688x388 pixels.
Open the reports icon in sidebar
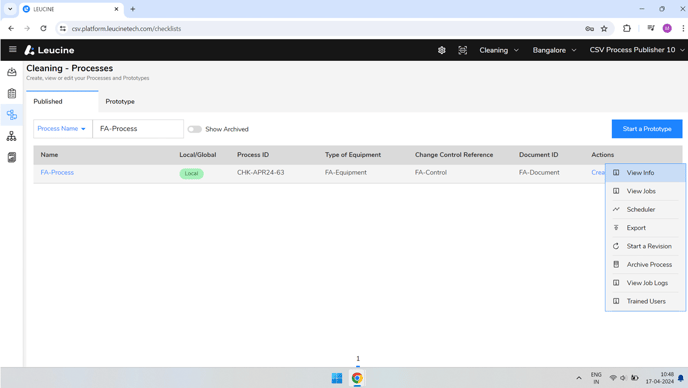[x=12, y=157]
